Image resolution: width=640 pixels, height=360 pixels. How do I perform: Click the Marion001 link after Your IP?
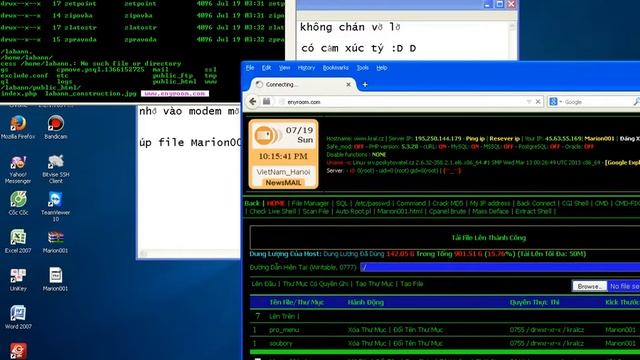(x=599, y=139)
